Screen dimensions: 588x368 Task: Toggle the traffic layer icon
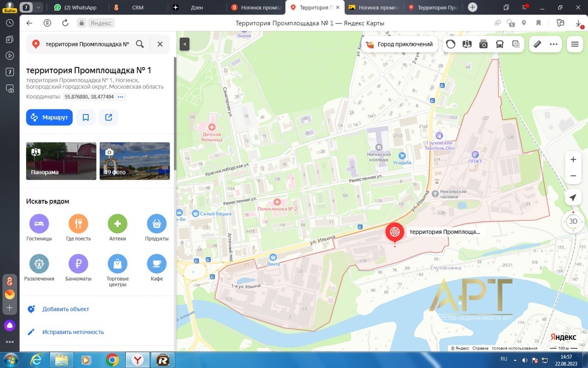point(451,44)
